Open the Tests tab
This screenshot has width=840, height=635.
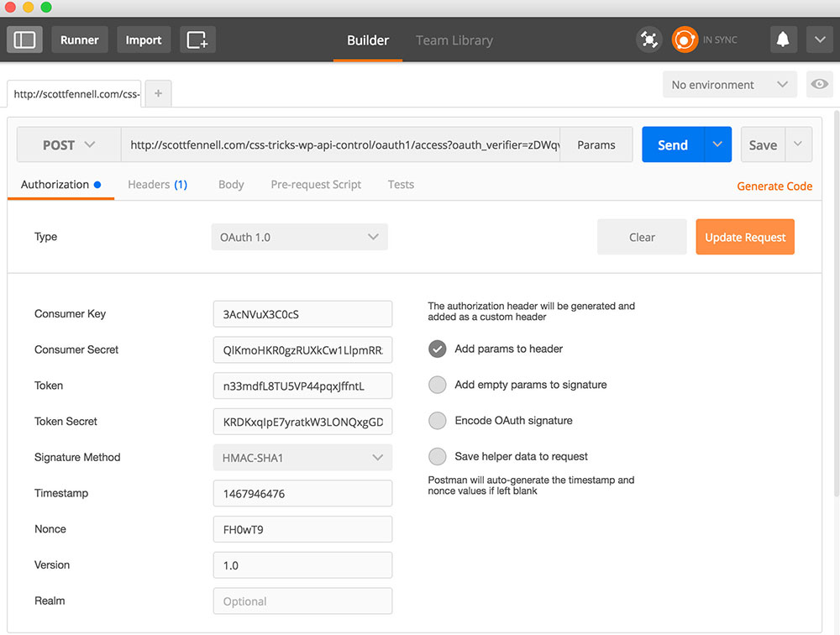coord(401,185)
